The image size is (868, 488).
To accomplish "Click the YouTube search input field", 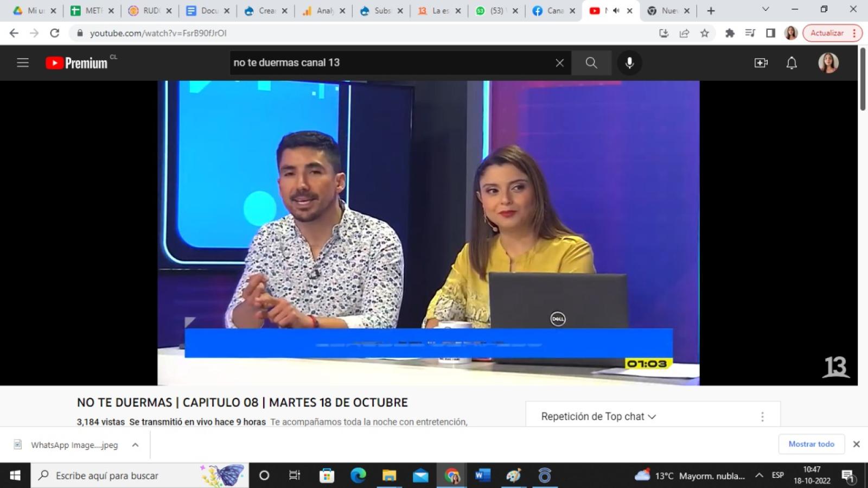I will click(391, 63).
